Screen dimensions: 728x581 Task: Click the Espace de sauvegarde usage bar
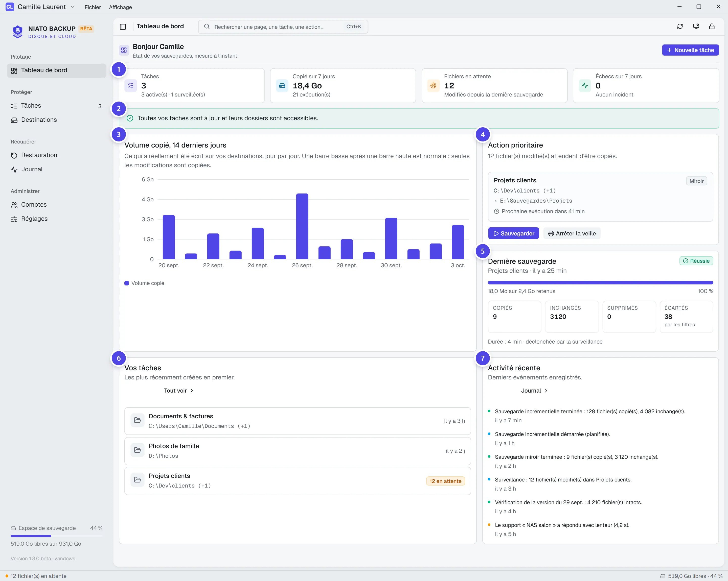[56, 536]
